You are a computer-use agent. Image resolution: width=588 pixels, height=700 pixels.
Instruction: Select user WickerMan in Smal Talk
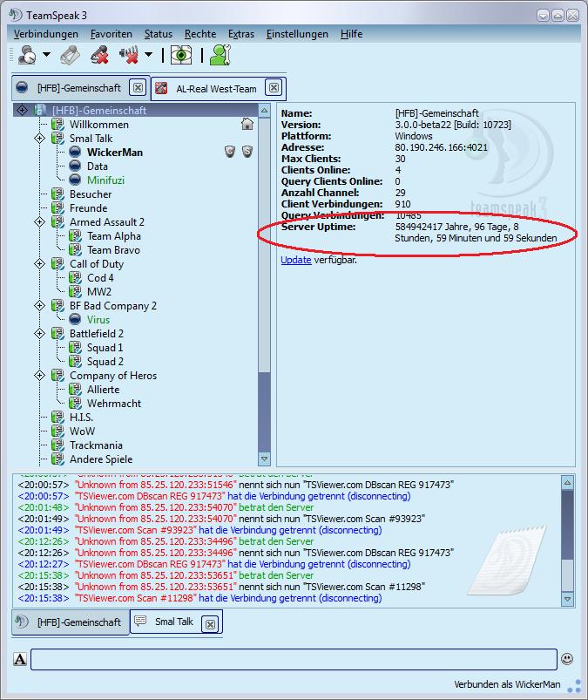[x=115, y=153]
